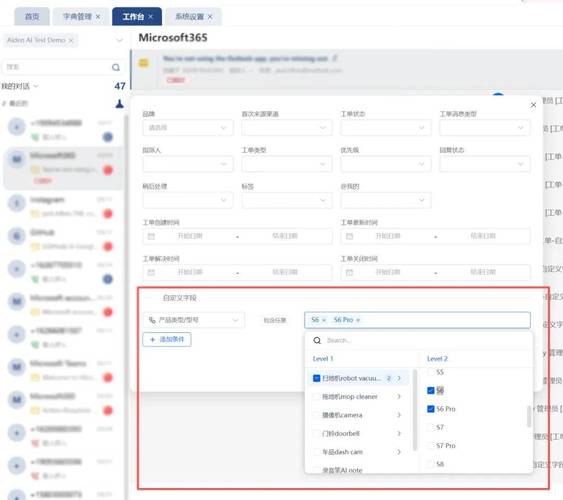This screenshot has height=500, width=563.
Task: Check the 车品dash cam checkbox
Action: tap(316, 452)
